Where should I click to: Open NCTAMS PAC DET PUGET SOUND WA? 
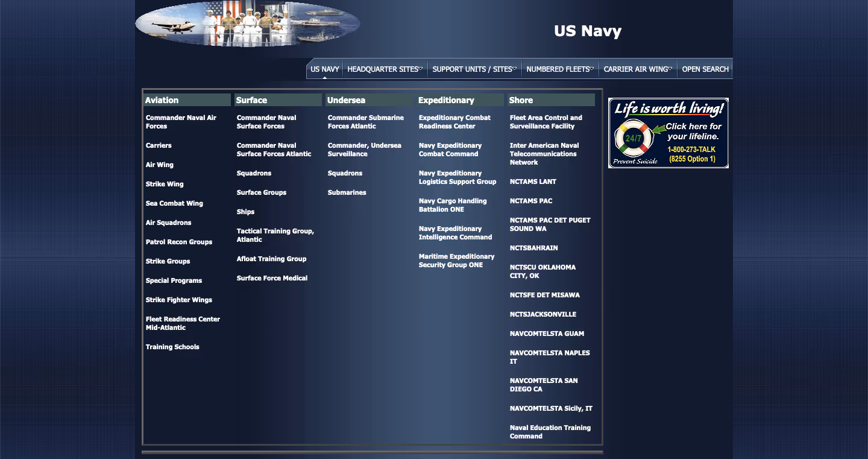coord(550,224)
